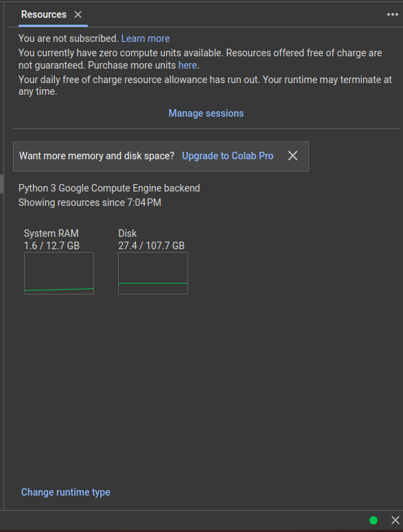Click the Disk usage graph
The height and width of the screenshot is (532, 403).
pos(153,273)
